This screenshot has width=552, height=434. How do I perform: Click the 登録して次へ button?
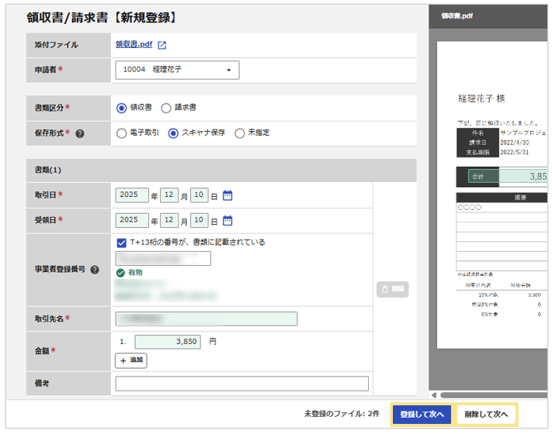422,414
